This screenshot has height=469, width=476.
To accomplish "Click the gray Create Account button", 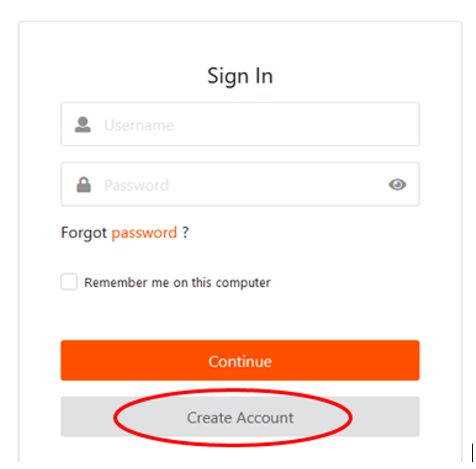I will point(240,417).
